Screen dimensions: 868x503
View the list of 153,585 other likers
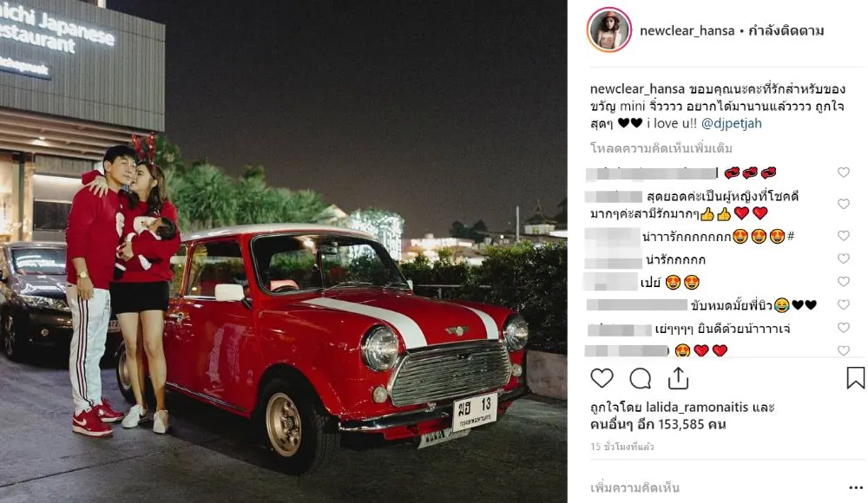pos(658,424)
